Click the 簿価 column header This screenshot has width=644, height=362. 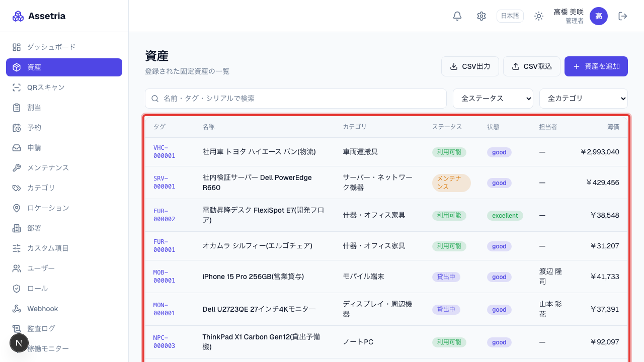(613, 127)
